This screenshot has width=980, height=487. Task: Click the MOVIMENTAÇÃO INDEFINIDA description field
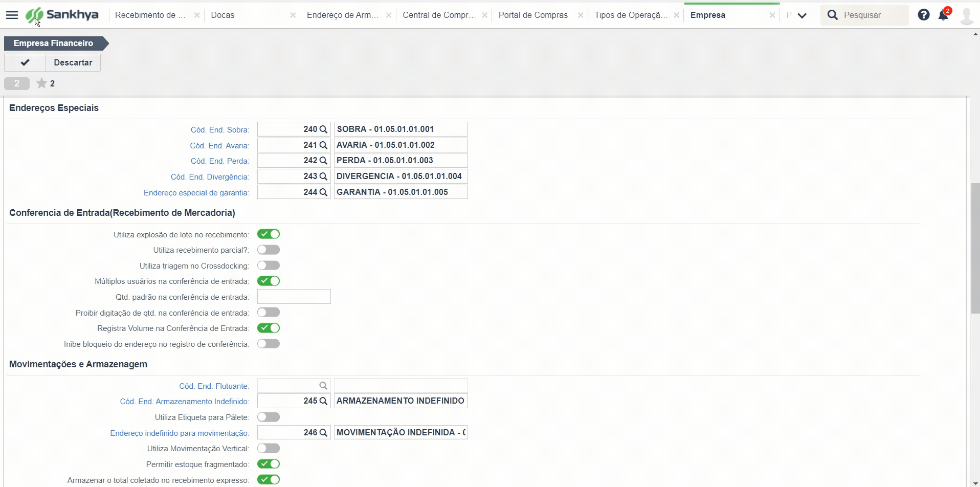pos(401,433)
